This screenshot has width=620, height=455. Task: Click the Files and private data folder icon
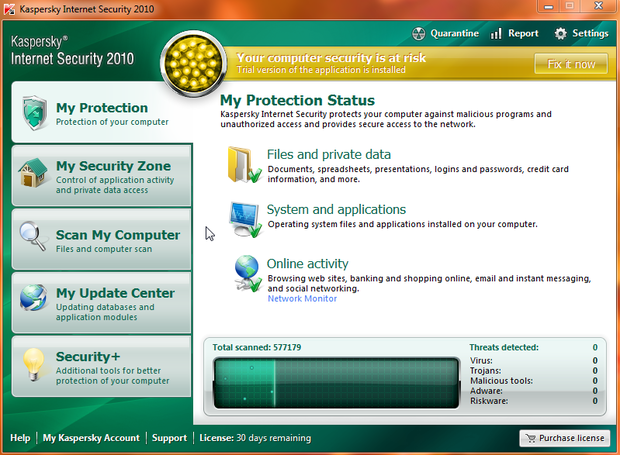tap(244, 165)
